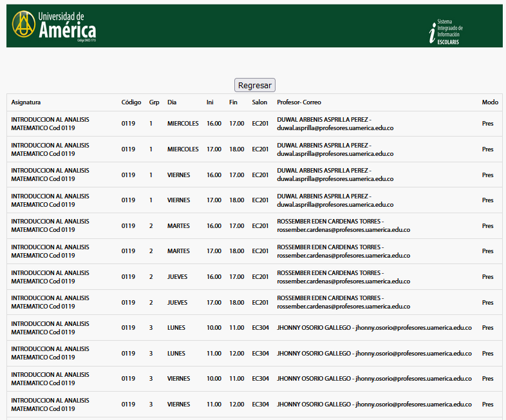The height and width of the screenshot is (420, 506).
Task: Select Duwal Asprilla email in VIERNES 17.00 row
Action: (335, 205)
